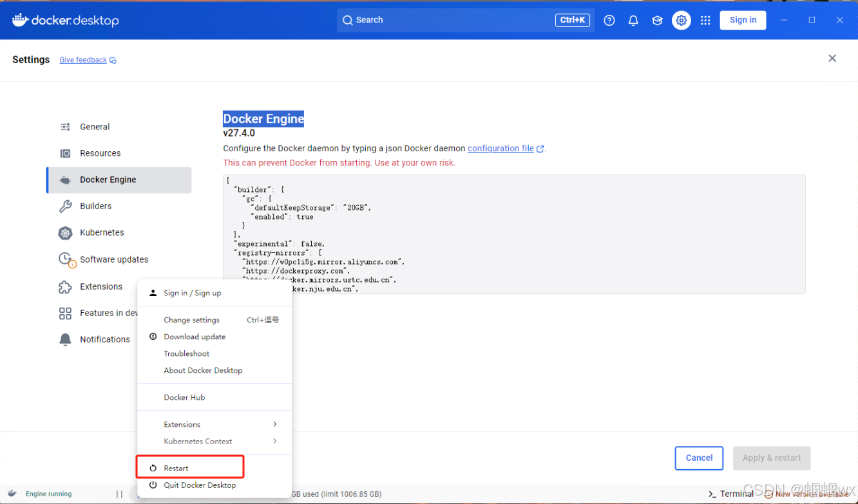Click the Kubernetes helm wheel icon
The width and height of the screenshot is (858, 504).
coord(65,233)
